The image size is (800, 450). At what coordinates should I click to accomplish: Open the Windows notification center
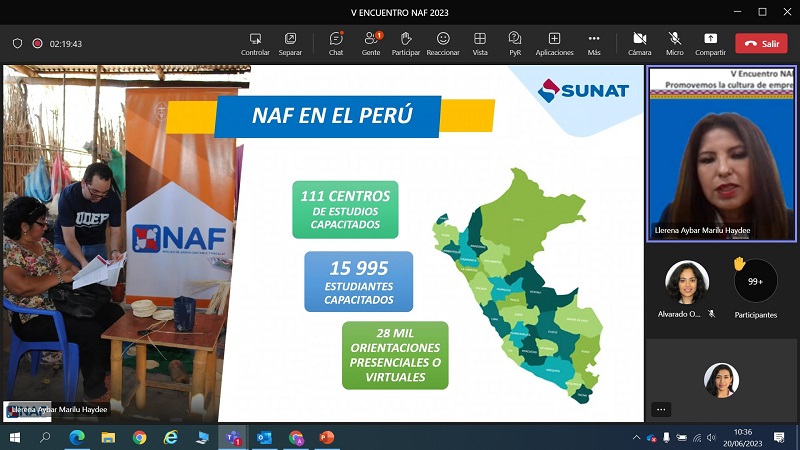pyautogui.click(x=779, y=437)
